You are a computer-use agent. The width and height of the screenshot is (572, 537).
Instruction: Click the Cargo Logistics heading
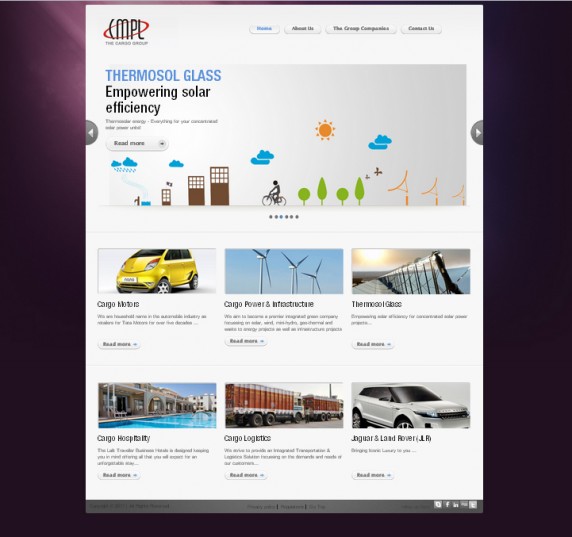click(247, 438)
